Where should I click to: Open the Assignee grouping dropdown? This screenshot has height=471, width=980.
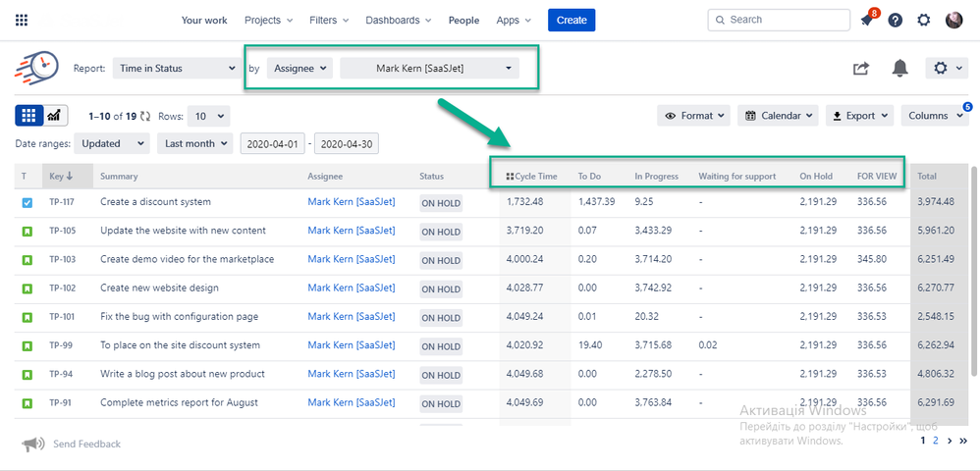(299, 69)
